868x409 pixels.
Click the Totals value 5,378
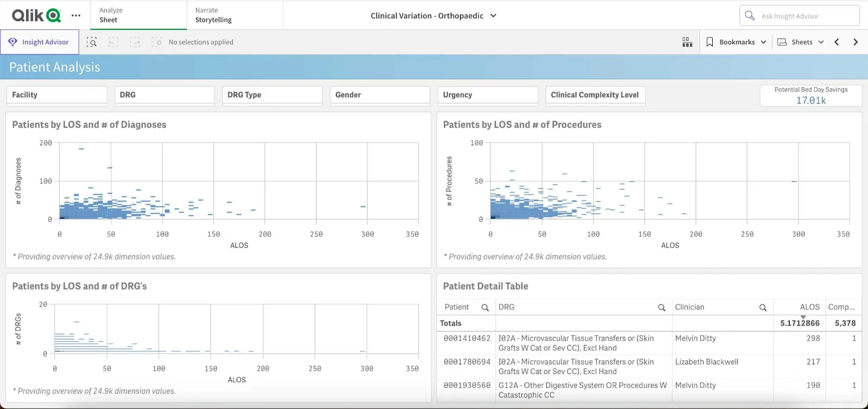pos(845,323)
